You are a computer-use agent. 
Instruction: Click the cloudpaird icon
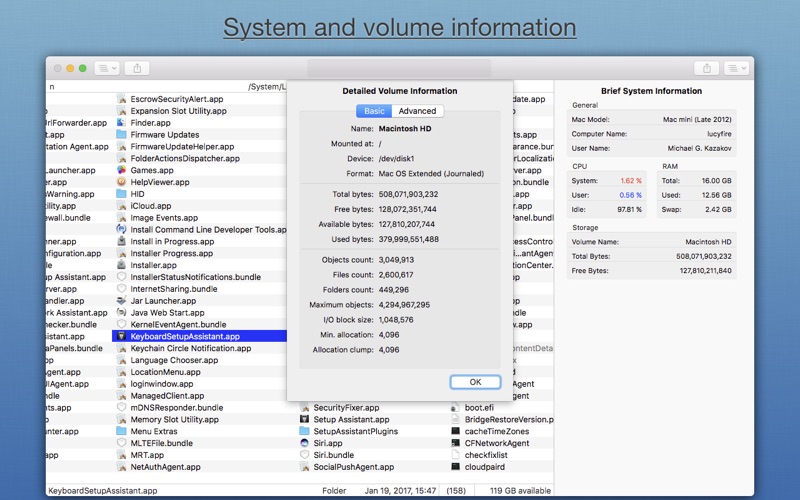[x=456, y=466]
